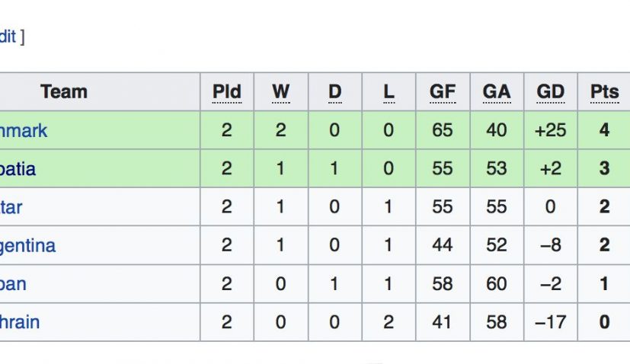Click the Pld column header abbreviation
Screen dimensions: 630x364
point(226,92)
